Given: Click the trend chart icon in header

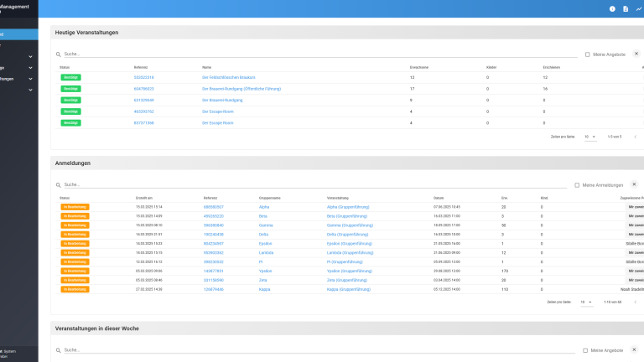Looking at the screenshot, I should point(639,8).
